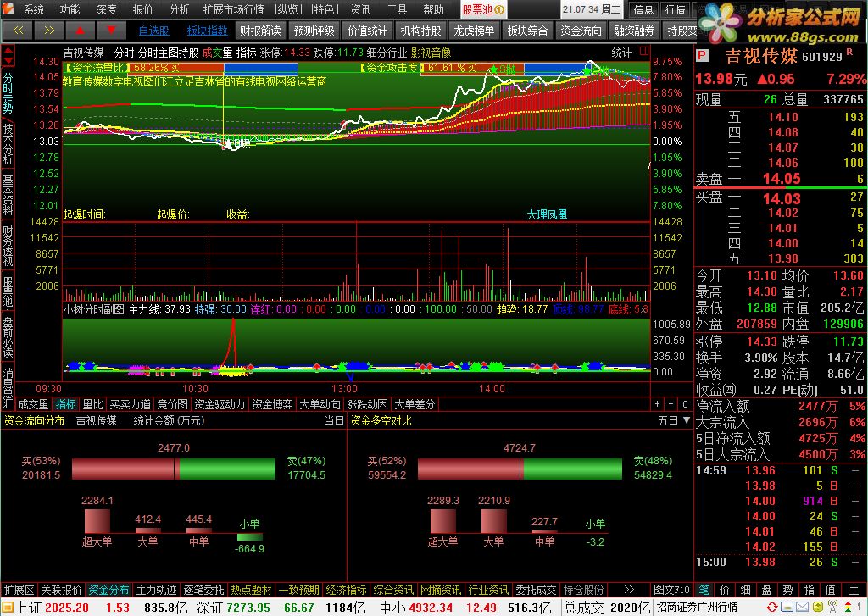Click the 价值统计 toolbar button

pyautogui.click(x=368, y=31)
